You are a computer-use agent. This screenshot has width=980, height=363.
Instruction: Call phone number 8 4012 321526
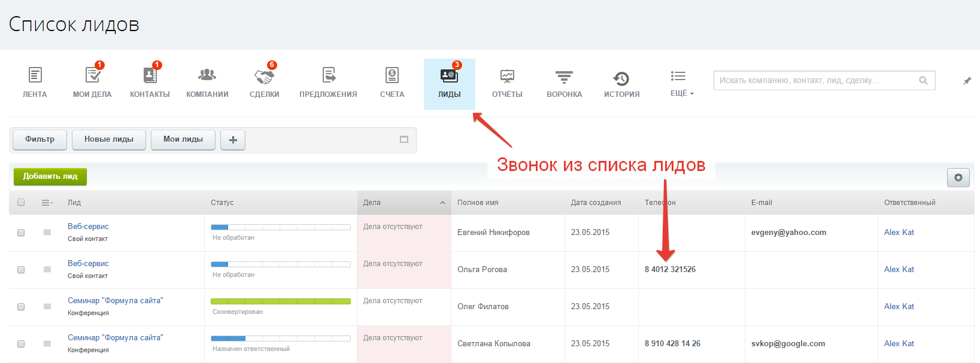tap(670, 270)
